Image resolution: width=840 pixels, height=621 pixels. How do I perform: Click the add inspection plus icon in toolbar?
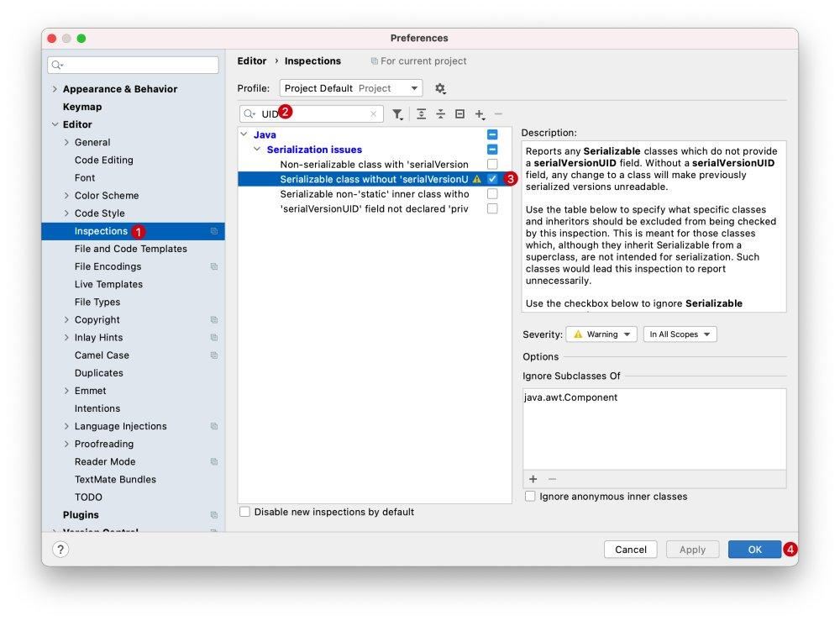(480, 114)
